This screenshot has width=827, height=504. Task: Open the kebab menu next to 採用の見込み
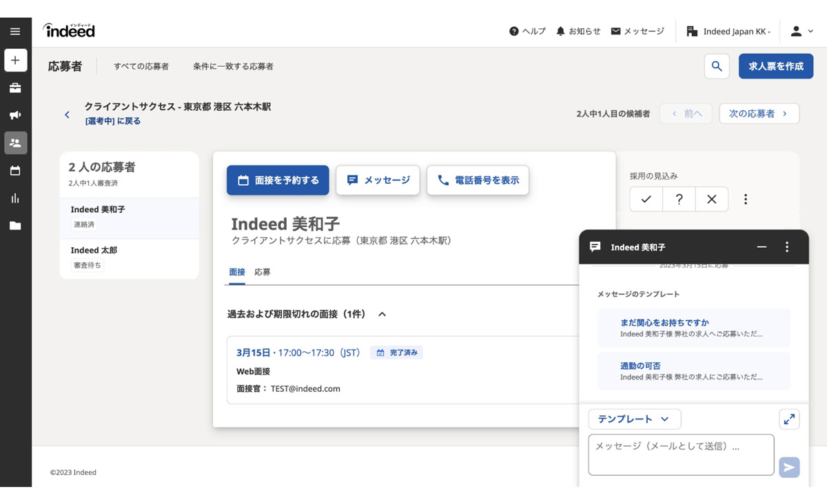point(746,199)
